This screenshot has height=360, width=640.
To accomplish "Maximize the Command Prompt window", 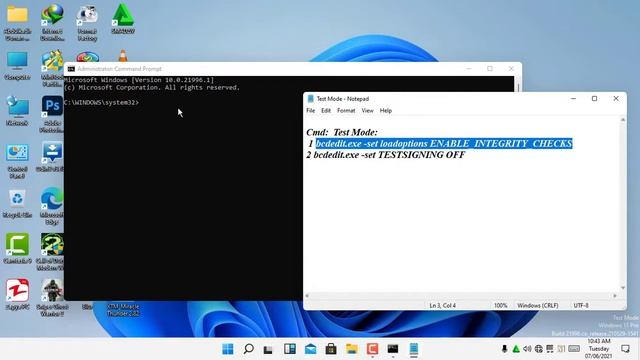I will coord(490,69).
